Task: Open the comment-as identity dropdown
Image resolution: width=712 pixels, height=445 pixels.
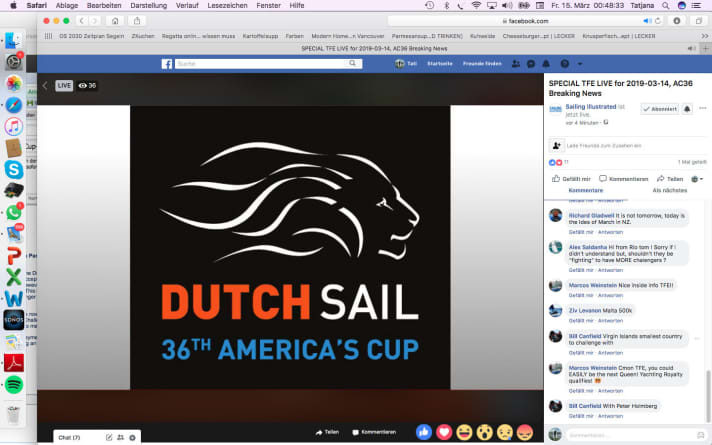Action: (x=697, y=179)
